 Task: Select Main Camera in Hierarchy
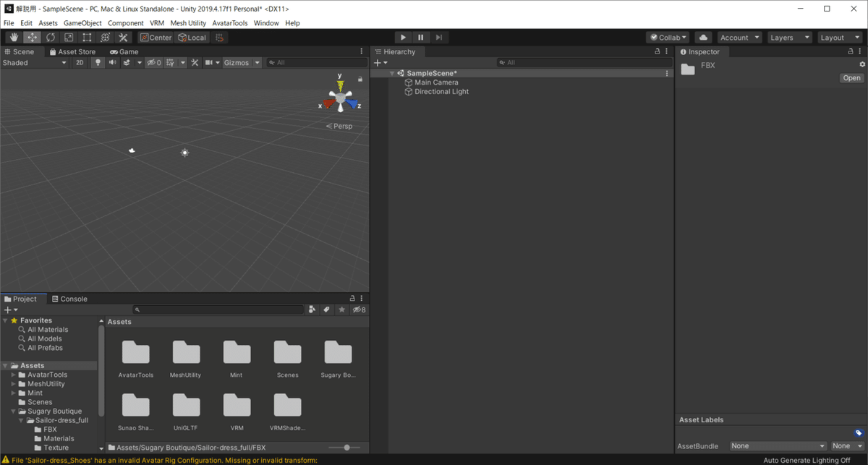436,82
